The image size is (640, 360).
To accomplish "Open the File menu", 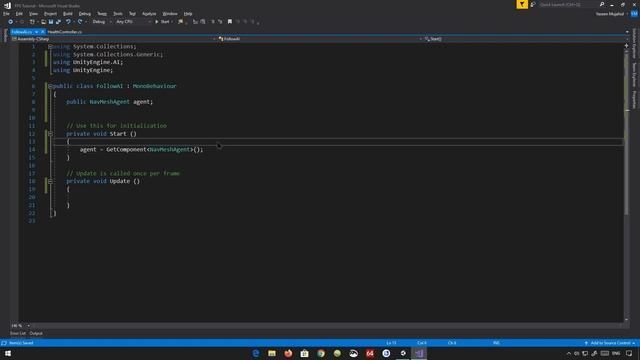I will pos(6,14).
